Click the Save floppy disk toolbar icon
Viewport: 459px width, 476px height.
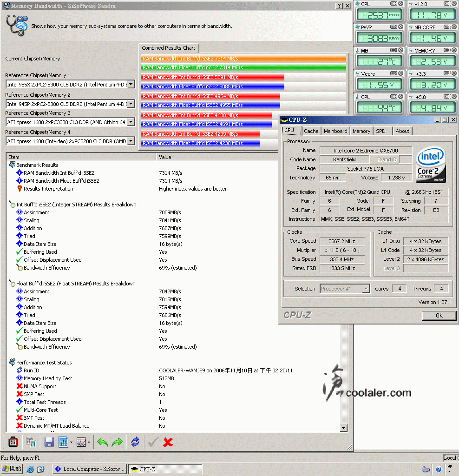point(49,442)
